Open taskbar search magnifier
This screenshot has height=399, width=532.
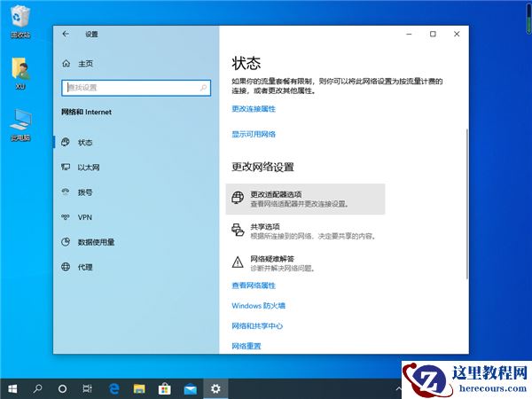[37, 389]
